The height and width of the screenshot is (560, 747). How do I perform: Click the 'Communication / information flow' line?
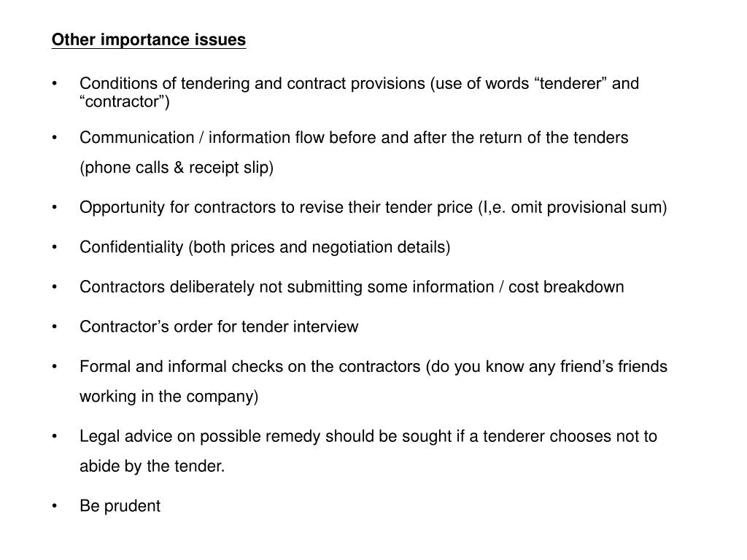pos(354,138)
